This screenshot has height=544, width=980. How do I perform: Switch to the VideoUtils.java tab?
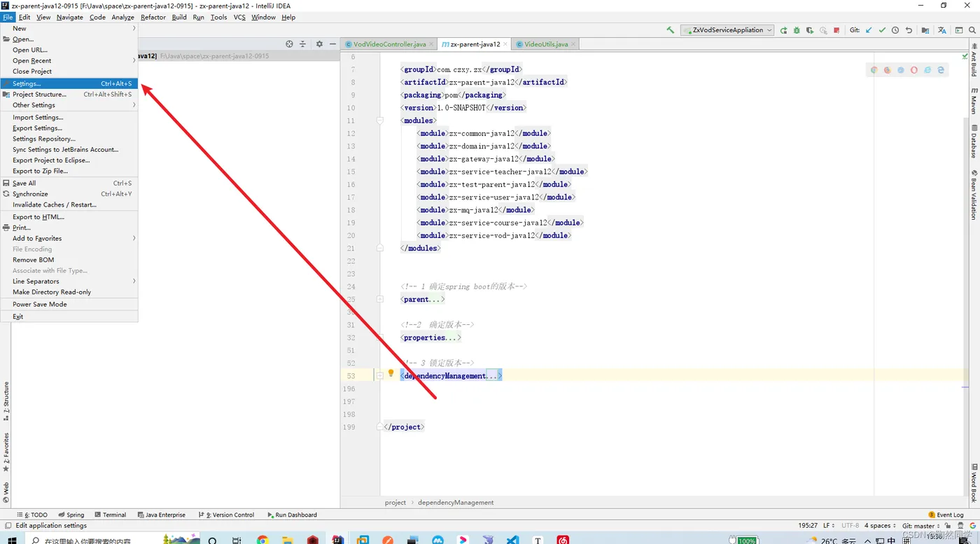pos(546,44)
